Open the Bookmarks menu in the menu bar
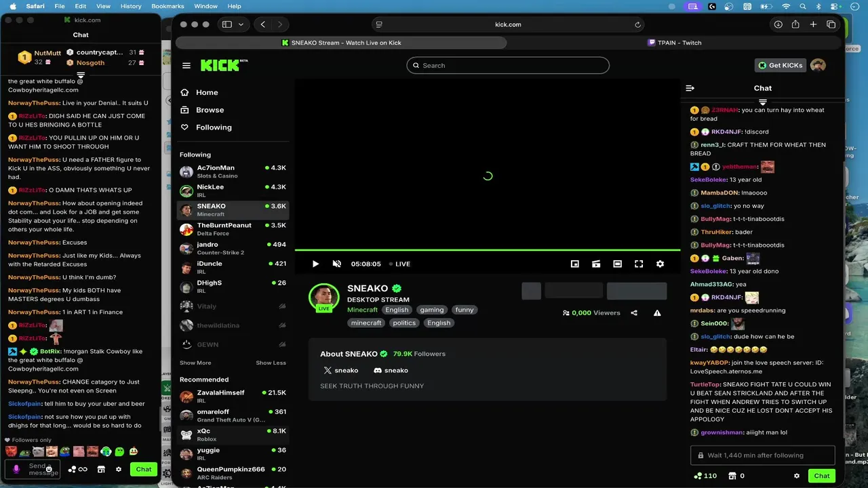 click(x=167, y=6)
